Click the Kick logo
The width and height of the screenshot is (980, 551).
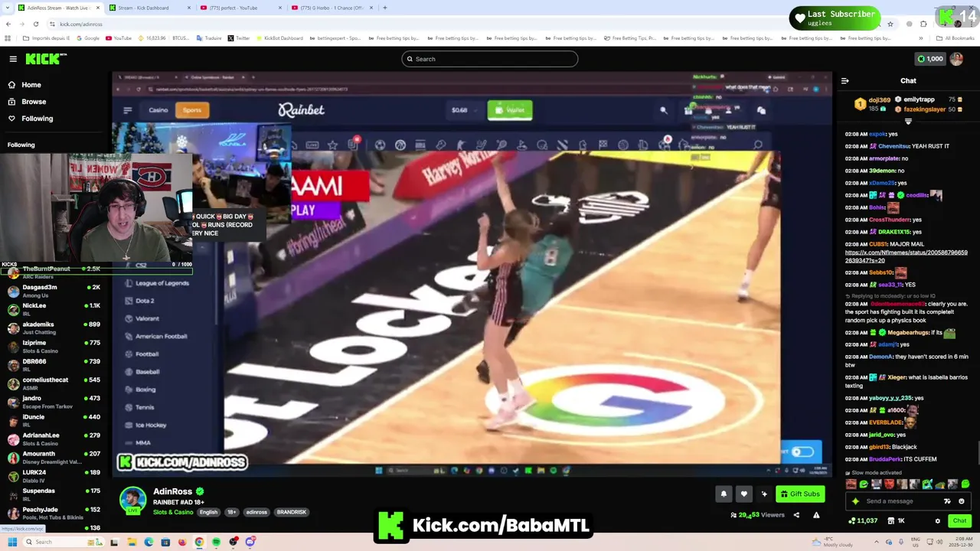pyautogui.click(x=46, y=59)
